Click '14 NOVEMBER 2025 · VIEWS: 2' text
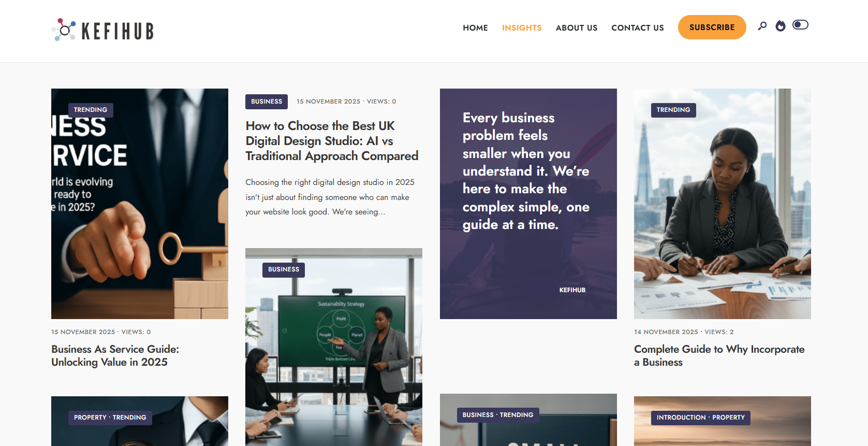Image resolution: width=868 pixels, height=446 pixels. [x=684, y=332]
